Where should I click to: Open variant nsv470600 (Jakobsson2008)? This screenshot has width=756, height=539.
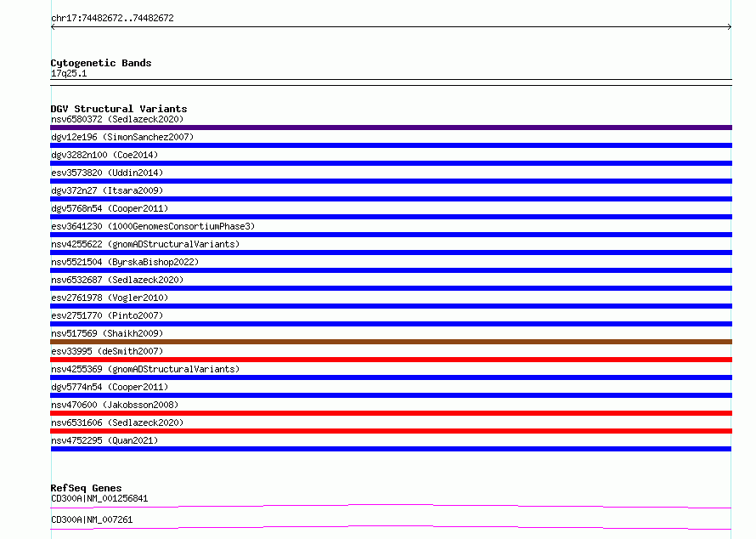pyautogui.click(x=115, y=405)
